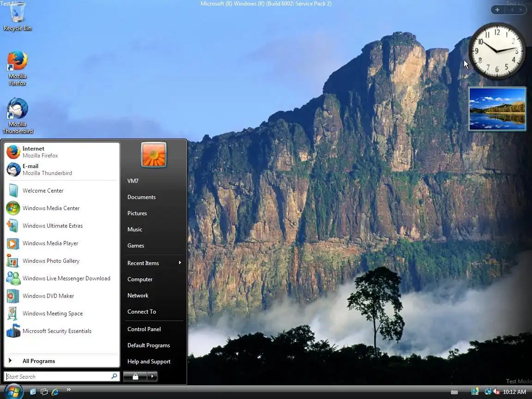
Task: Click Windows Meeting Space icon
Action: [12, 314]
